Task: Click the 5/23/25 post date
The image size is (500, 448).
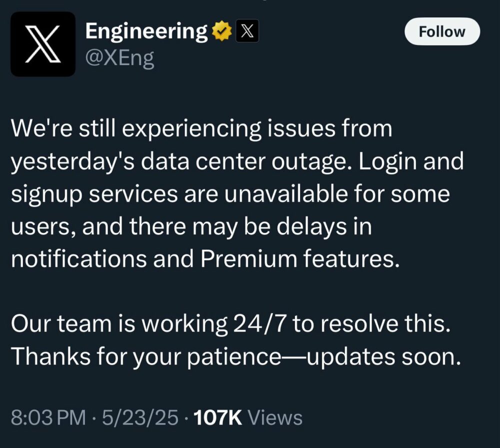Action: point(140,417)
